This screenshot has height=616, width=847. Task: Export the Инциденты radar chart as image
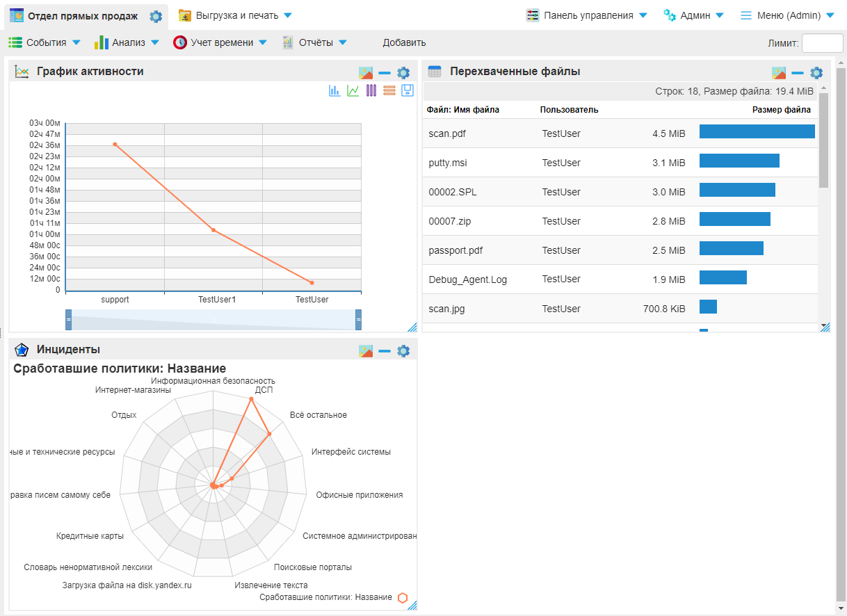(x=366, y=351)
